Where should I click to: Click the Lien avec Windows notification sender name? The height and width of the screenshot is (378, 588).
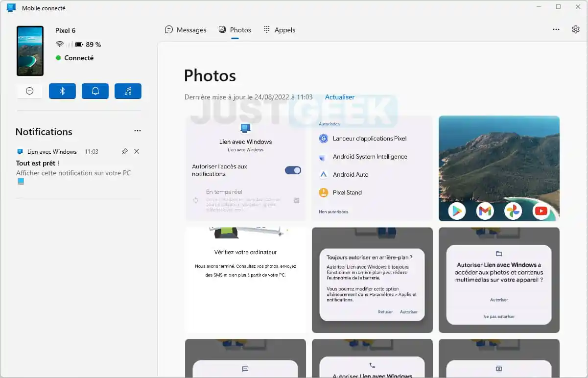52,152
